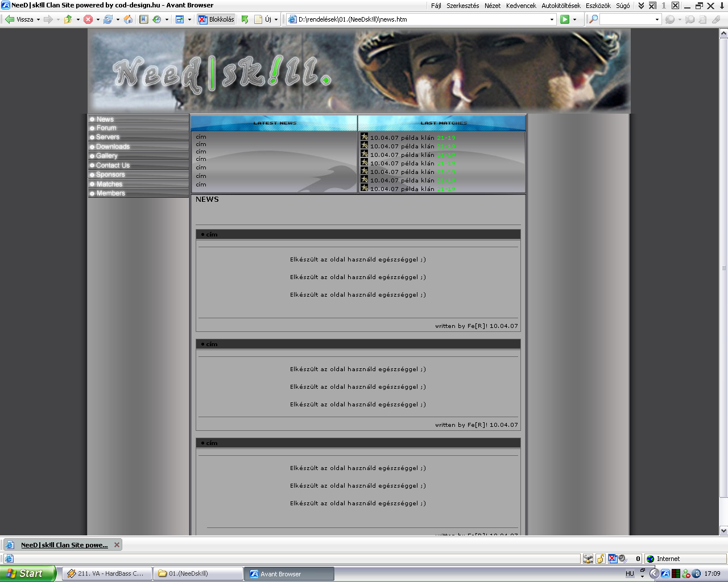
Task: Click the status bar popup blocker icon
Action: point(613,559)
